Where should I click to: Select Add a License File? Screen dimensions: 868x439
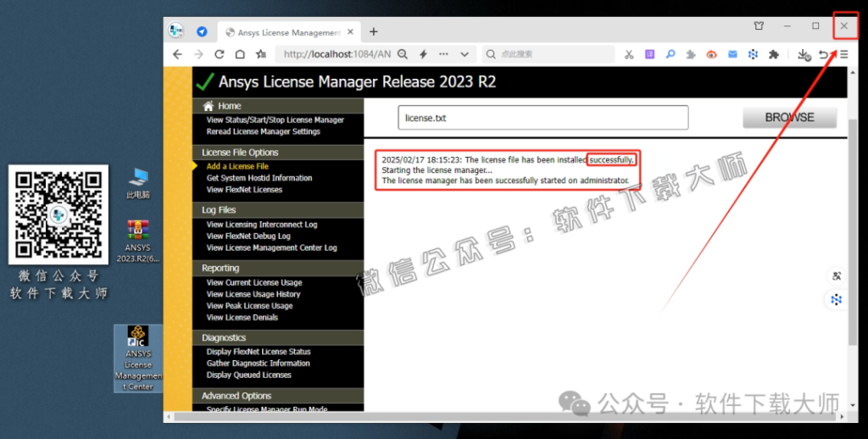coord(237,166)
